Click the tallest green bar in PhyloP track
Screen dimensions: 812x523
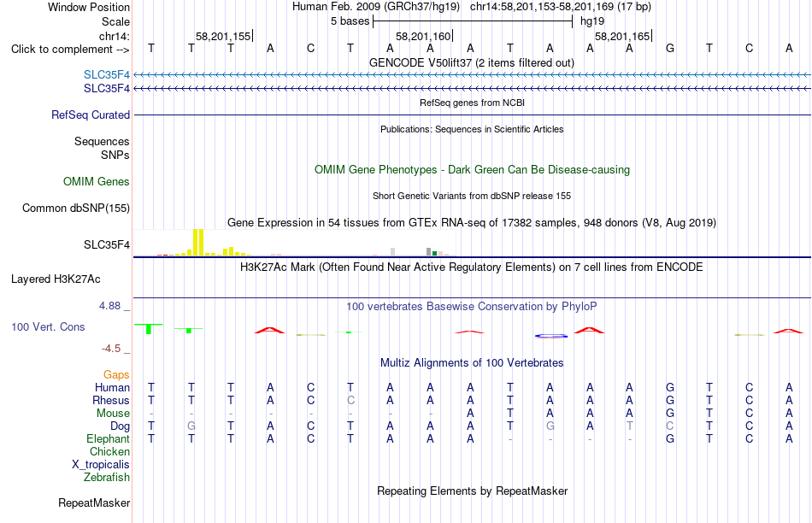tap(149, 329)
